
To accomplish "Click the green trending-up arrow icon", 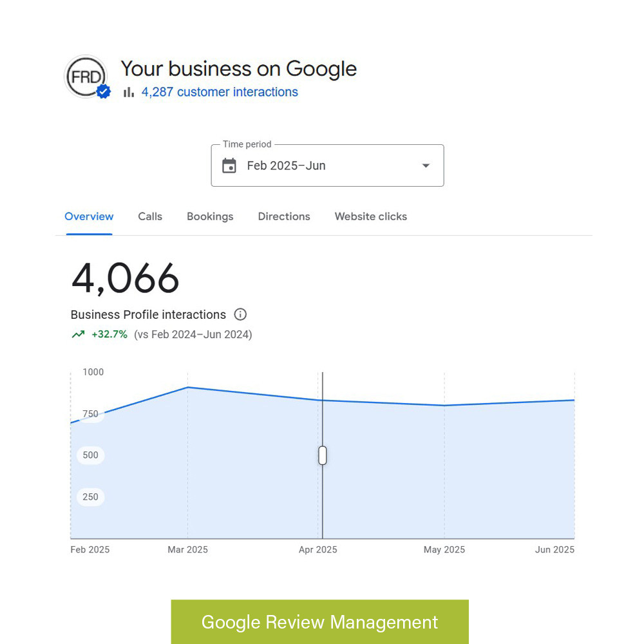I will coord(78,334).
